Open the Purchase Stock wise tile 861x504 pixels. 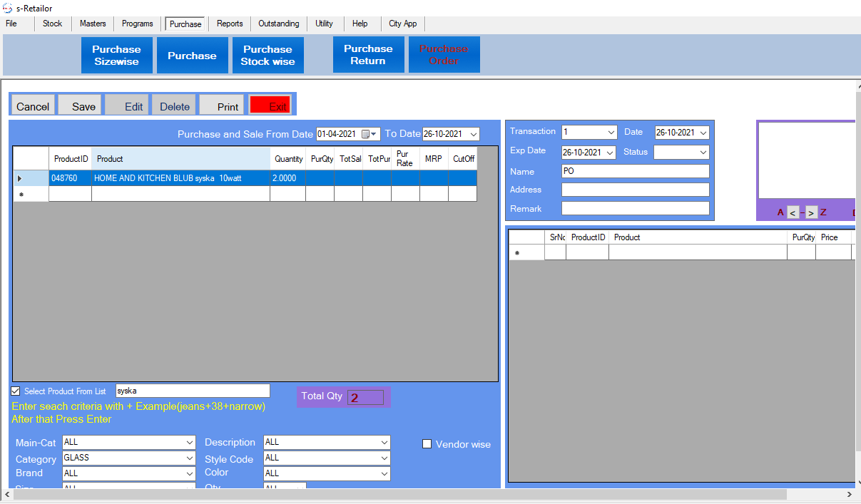pos(268,55)
